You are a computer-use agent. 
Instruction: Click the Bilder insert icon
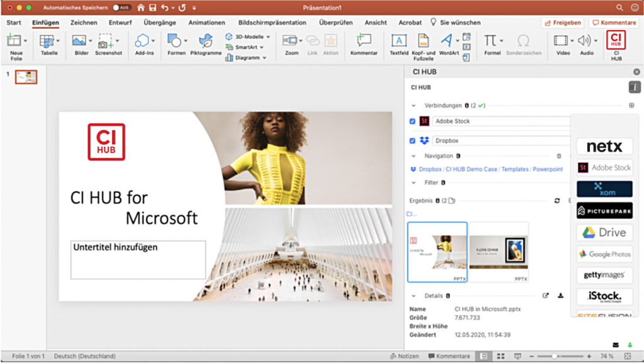pyautogui.click(x=79, y=41)
